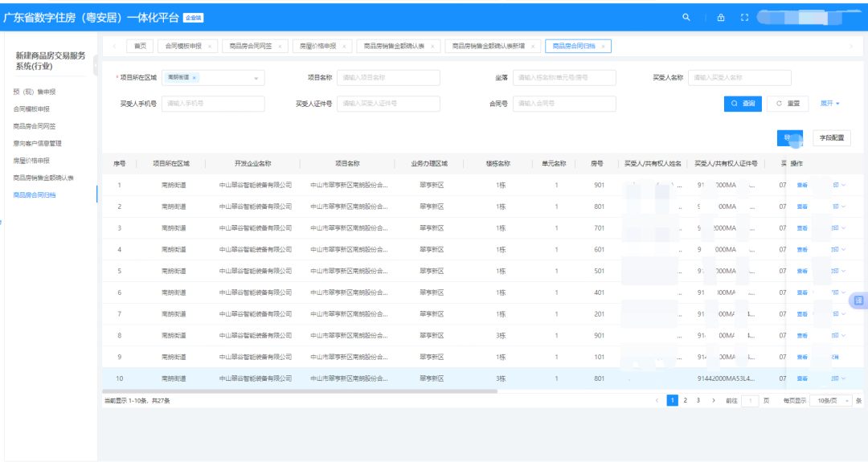Open the 首页 tab

[140, 47]
